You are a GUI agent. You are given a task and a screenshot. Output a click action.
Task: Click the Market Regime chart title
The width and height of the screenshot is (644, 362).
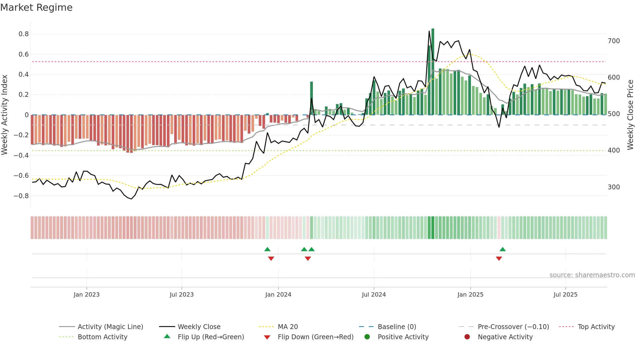pos(36,8)
